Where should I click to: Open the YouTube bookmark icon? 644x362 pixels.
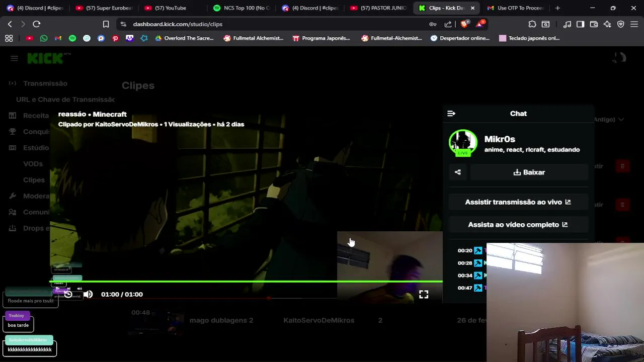tap(29, 38)
